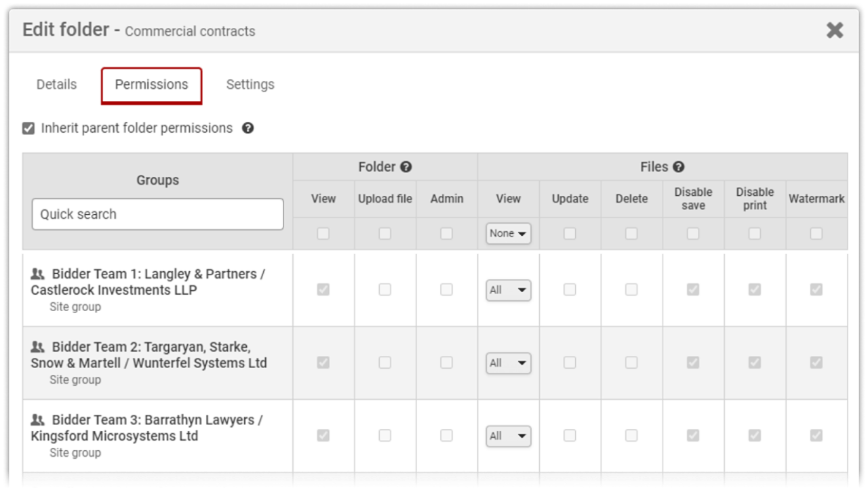
Task: Open Files View dropdown for Bidder Team 2
Action: (508, 363)
